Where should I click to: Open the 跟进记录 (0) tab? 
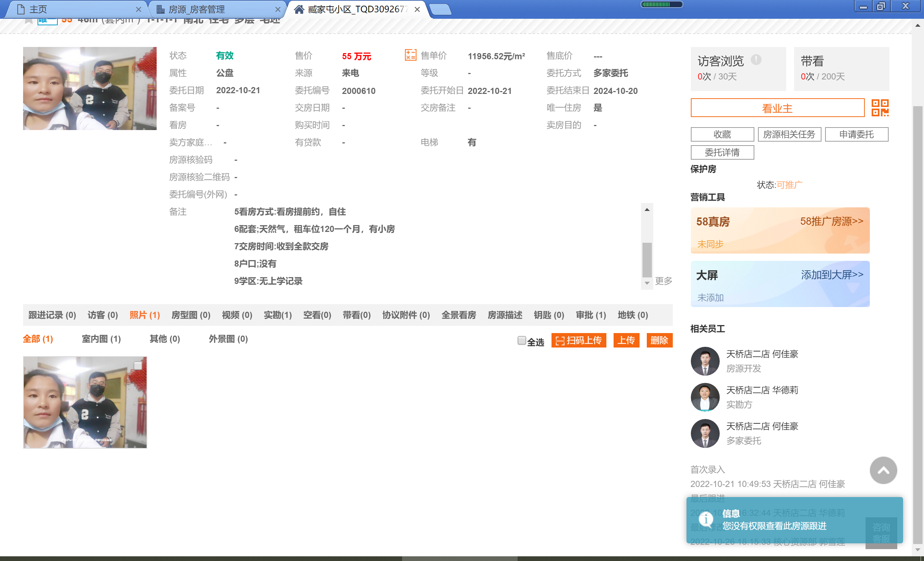point(52,315)
